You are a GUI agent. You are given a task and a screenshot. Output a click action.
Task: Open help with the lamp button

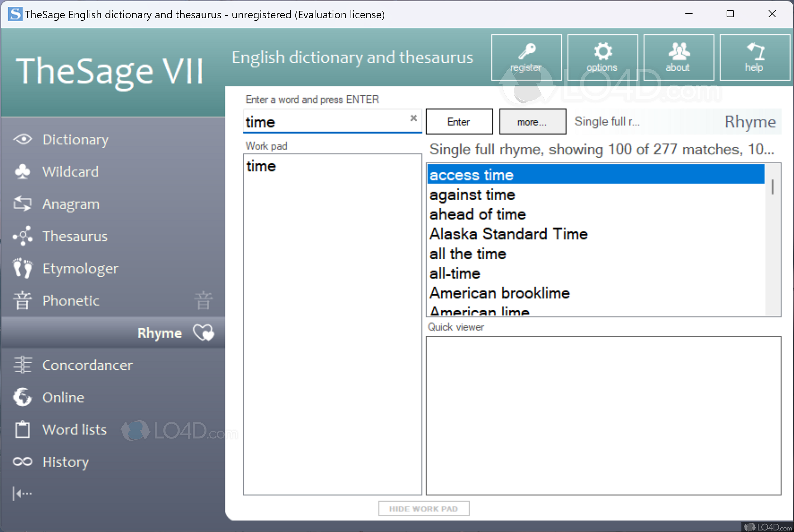[755, 58]
